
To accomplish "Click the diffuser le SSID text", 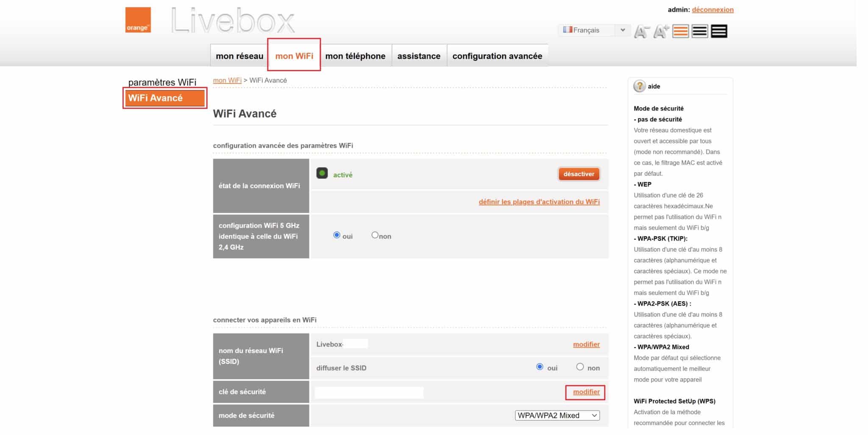I will 341,368.
